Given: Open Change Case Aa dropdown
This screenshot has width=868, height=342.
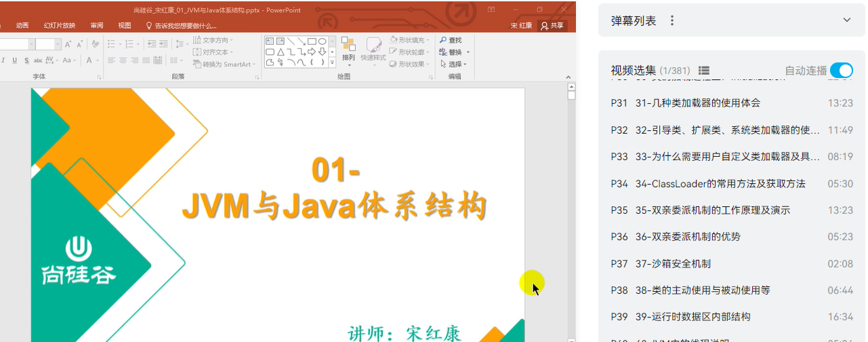Looking at the screenshot, I should click(69, 60).
